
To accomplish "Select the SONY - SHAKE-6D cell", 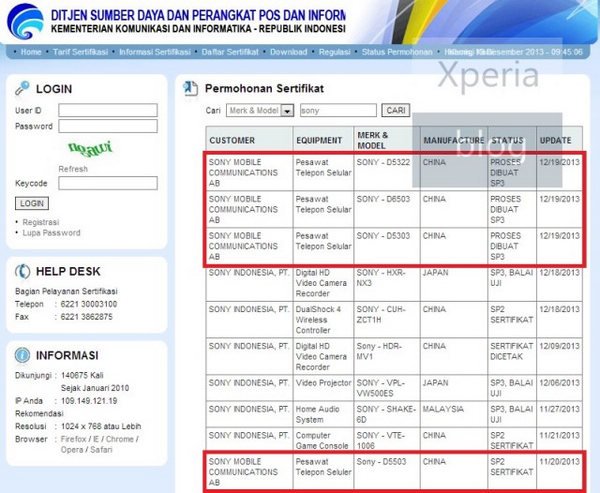I will tap(386, 415).
